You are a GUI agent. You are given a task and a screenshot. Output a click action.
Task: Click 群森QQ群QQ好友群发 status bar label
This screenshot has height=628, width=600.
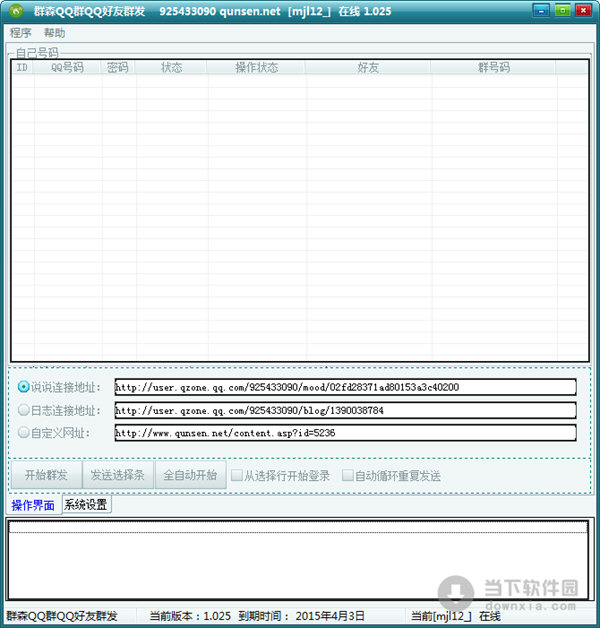62,616
